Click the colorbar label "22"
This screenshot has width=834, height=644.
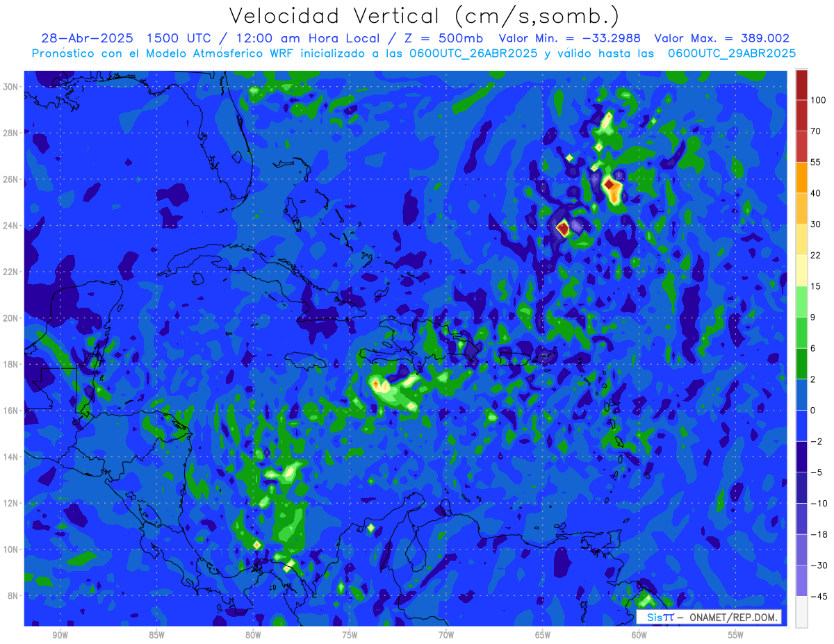click(815, 254)
